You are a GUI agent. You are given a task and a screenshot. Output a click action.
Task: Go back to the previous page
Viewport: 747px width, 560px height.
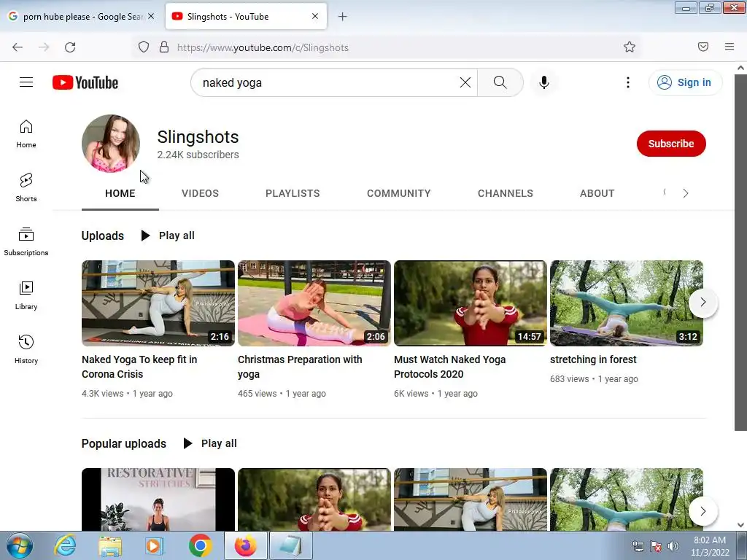[x=18, y=47]
